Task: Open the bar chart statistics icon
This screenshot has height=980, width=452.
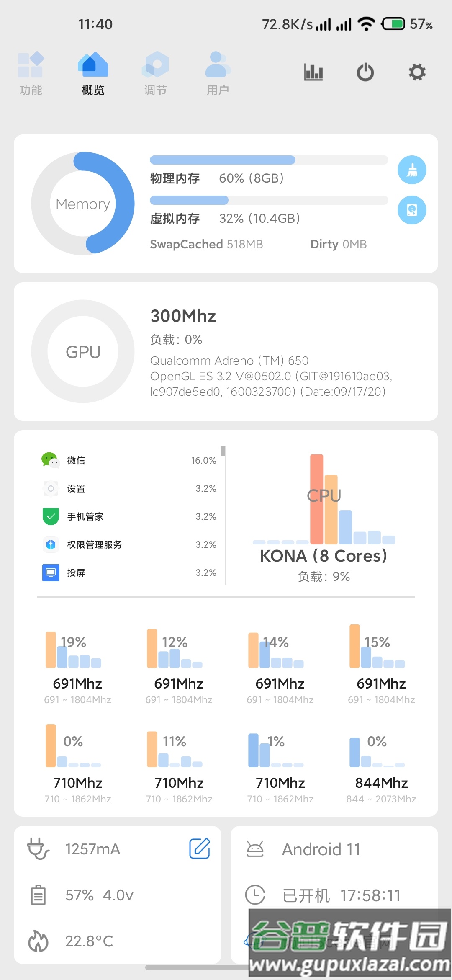Action: point(313,72)
